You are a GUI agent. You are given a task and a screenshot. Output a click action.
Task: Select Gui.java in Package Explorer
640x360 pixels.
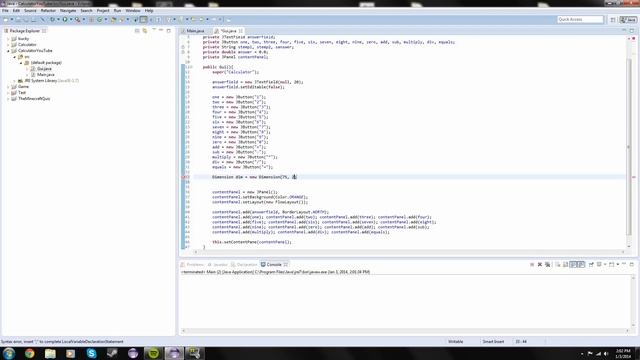point(44,69)
